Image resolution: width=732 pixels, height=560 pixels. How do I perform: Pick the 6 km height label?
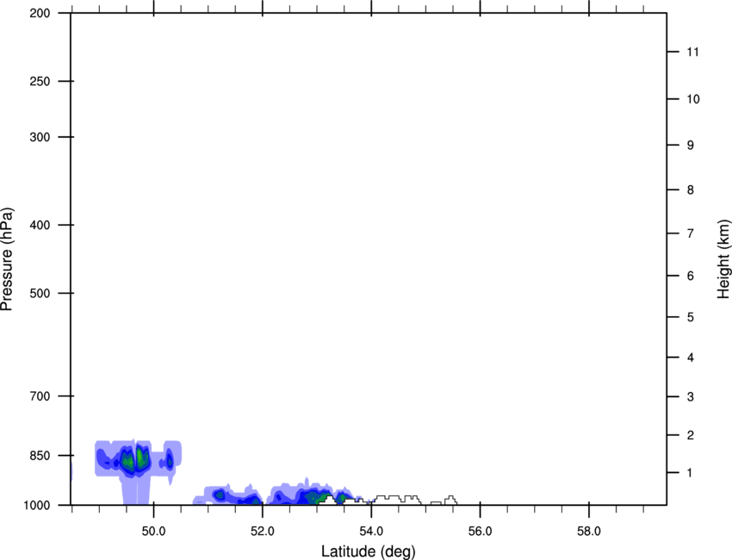(690, 276)
